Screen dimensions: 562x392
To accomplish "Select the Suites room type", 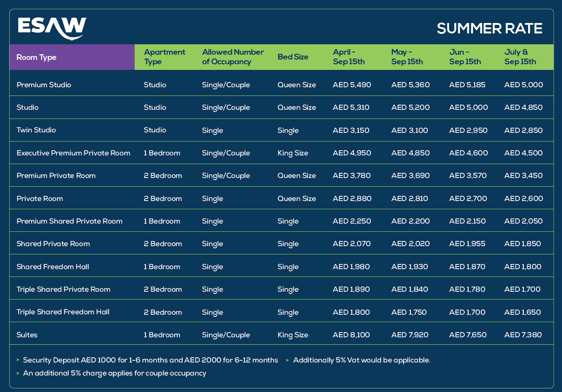I will click(x=27, y=335).
